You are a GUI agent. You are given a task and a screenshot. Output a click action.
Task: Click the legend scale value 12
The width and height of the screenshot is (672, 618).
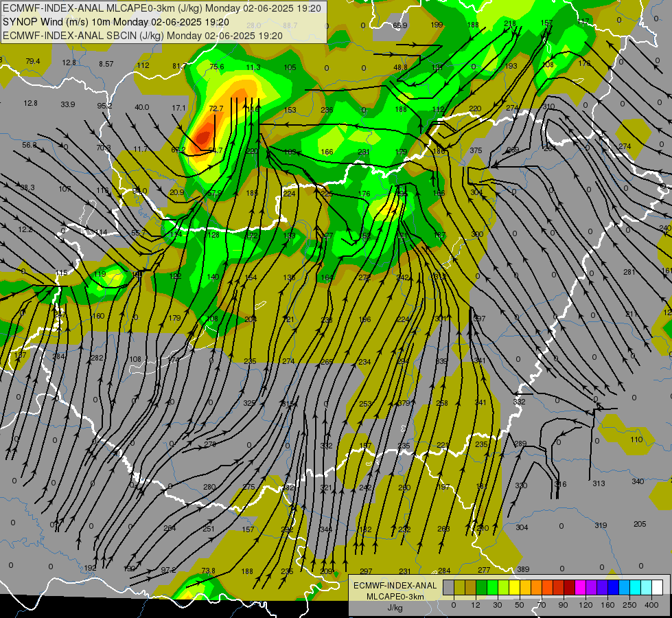pyautogui.click(x=476, y=605)
